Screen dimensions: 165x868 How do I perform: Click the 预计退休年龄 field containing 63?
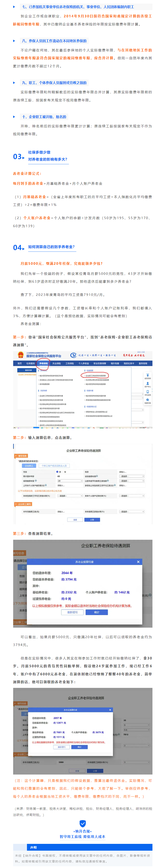(70, 476)
